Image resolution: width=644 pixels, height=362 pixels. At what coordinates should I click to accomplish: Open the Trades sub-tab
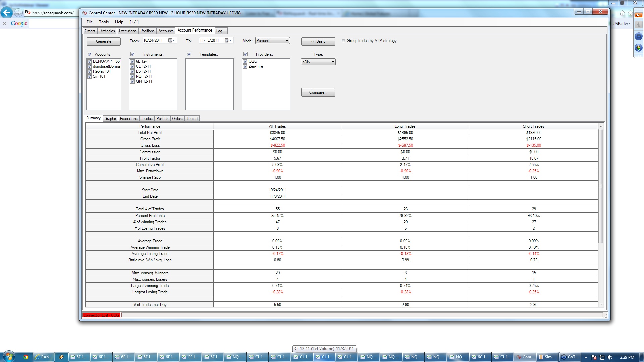(147, 119)
